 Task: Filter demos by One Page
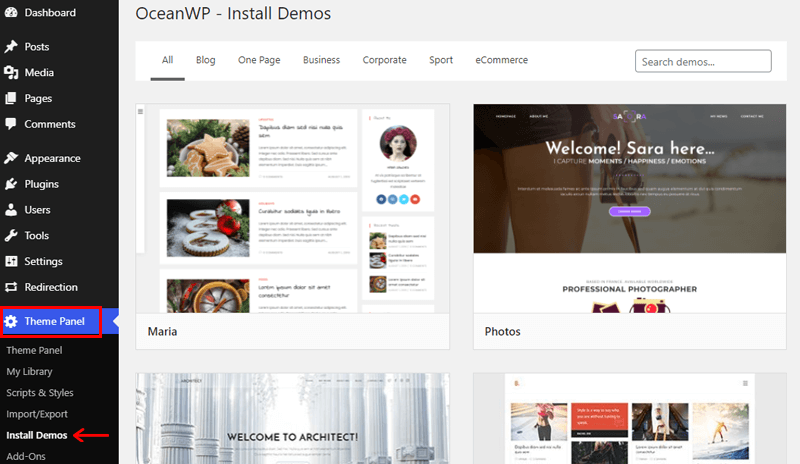[259, 60]
